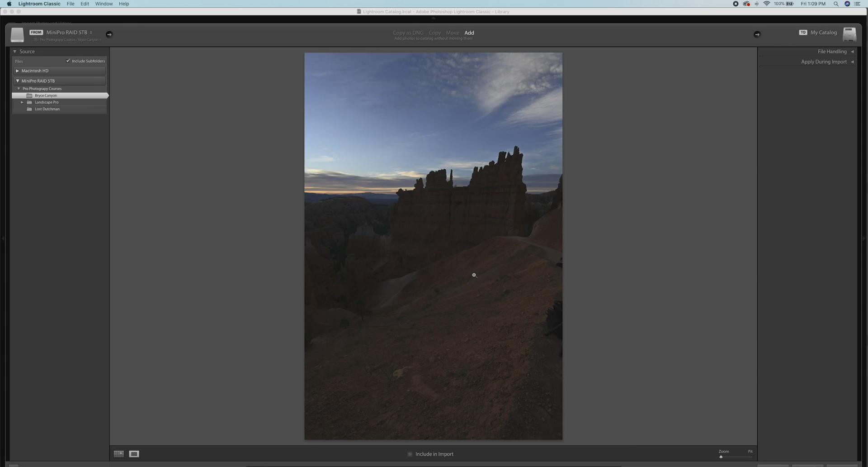Screen dimensions: 868x467
Task: Click the Zoom slider handle
Action: [721, 457]
